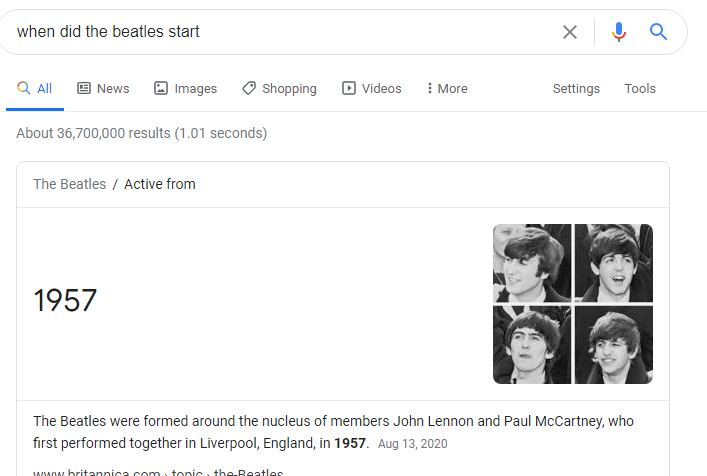Switch to the Images results tab

[195, 88]
